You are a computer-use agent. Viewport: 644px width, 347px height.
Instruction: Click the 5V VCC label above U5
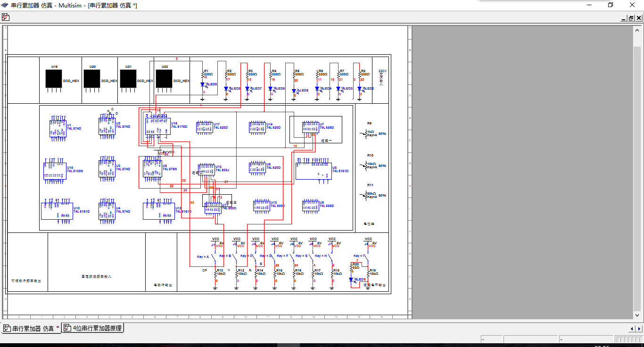(168, 152)
